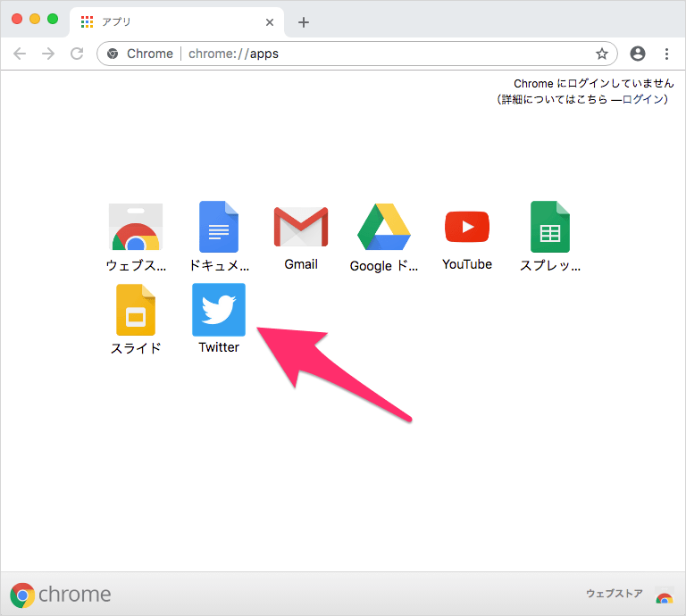Click the chrome logo in the footer

(x=61, y=595)
